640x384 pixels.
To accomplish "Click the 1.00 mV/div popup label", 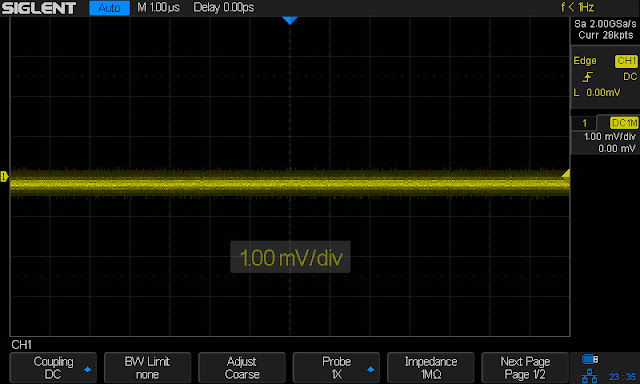I will [290, 257].
